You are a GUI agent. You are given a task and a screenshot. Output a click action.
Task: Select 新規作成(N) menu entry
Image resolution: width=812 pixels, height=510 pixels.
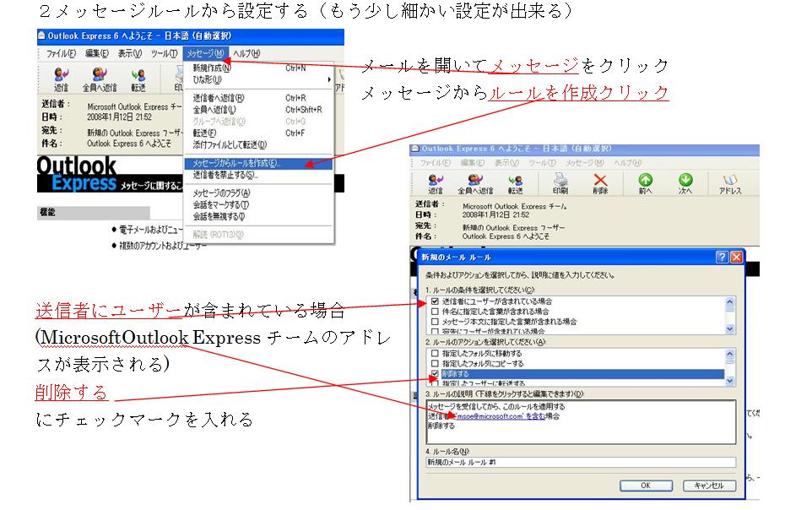tap(259, 68)
